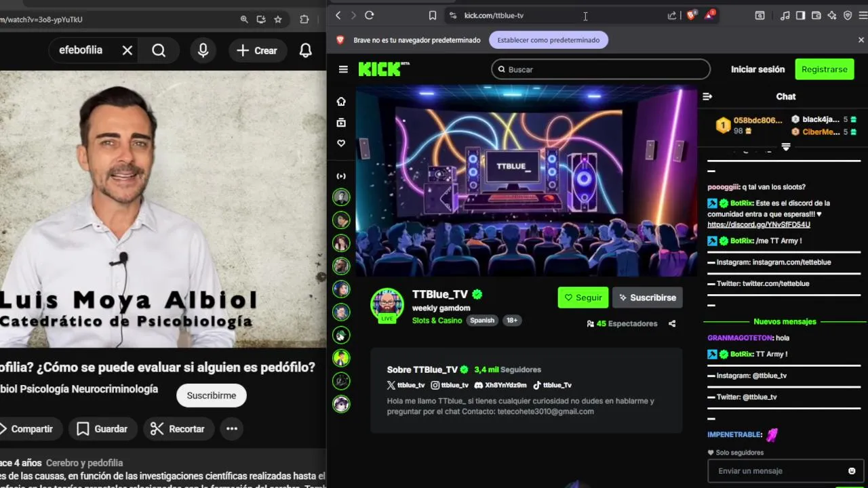
Task: Toggle Brave Shields icon
Action: coord(691,15)
